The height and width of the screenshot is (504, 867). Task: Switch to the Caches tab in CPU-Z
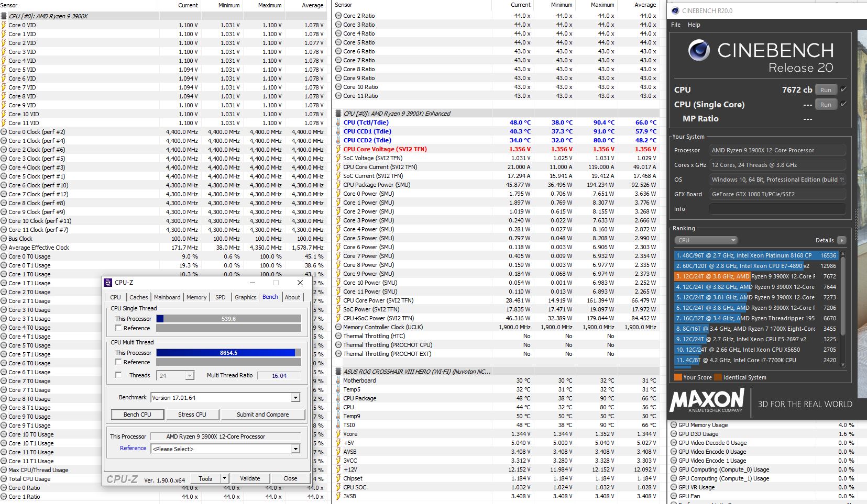[x=139, y=297]
